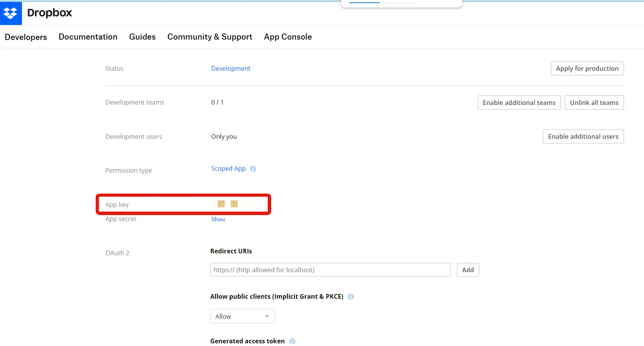Open the Scoped App link

pyautogui.click(x=229, y=169)
